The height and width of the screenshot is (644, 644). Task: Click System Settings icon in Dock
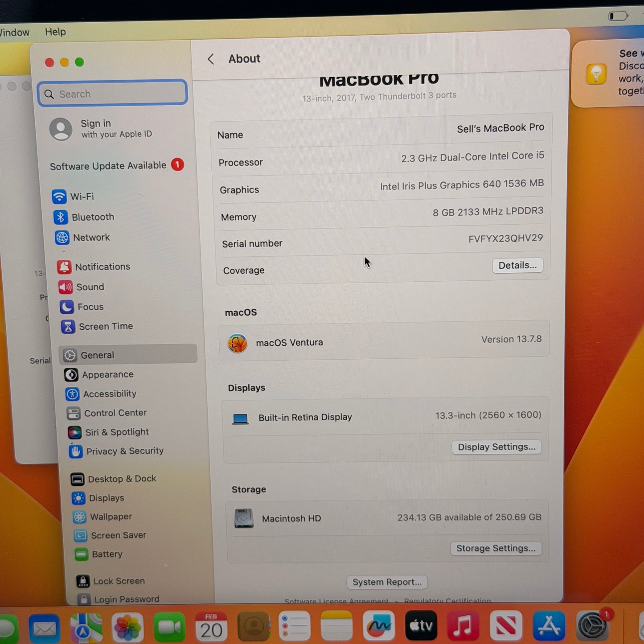click(592, 625)
